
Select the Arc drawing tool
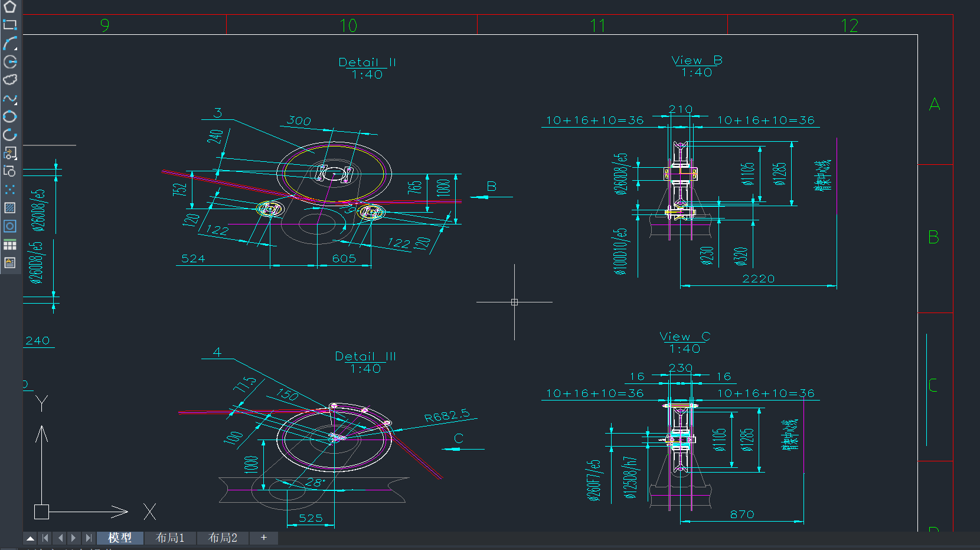pos(10,43)
